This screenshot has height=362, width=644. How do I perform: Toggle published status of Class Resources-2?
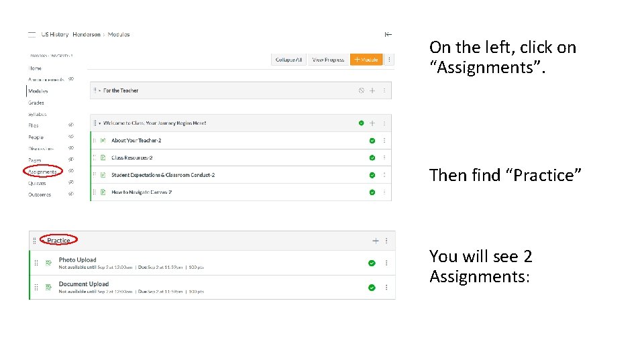coord(372,158)
